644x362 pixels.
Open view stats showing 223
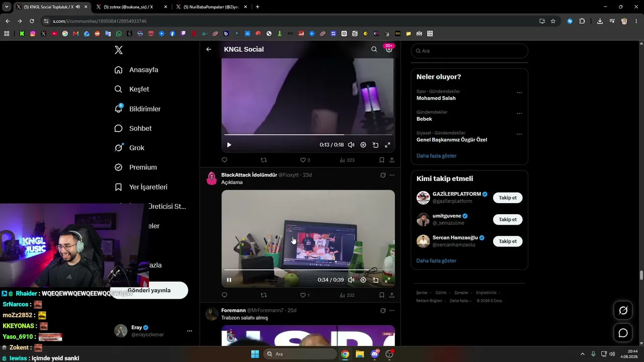point(347,160)
